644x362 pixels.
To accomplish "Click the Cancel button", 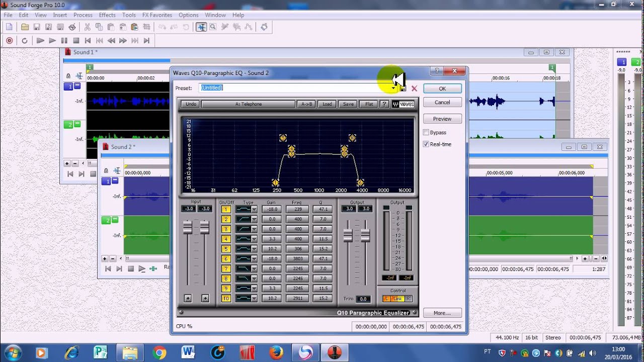I will pyautogui.click(x=442, y=102).
